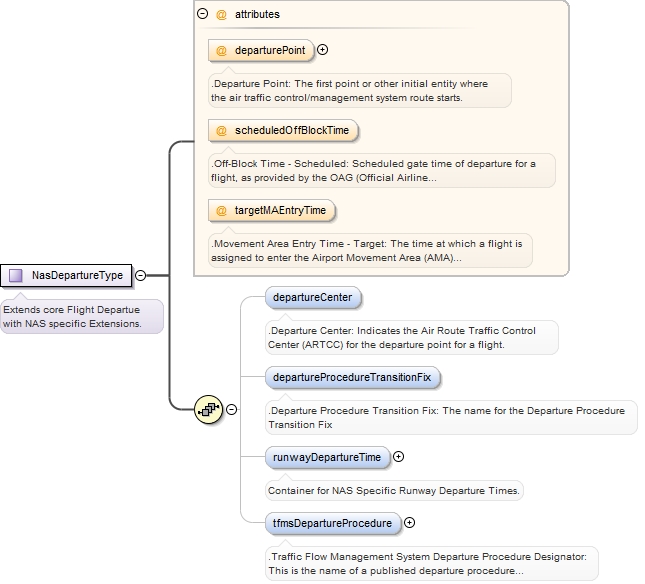Select the departureProcedureTransitionFix element

click(353, 378)
